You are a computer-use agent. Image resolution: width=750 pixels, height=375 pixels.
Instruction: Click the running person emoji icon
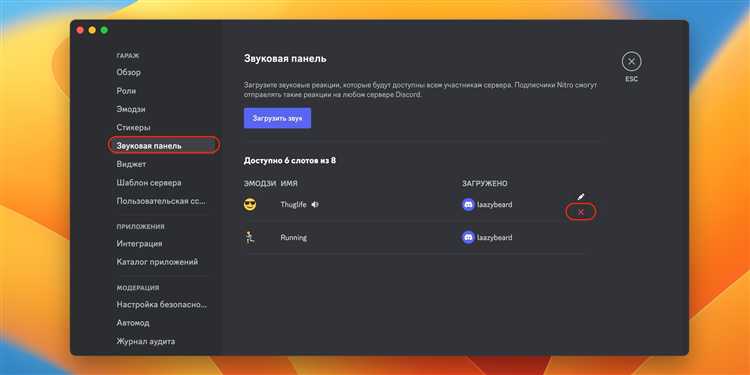tap(249, 238)
